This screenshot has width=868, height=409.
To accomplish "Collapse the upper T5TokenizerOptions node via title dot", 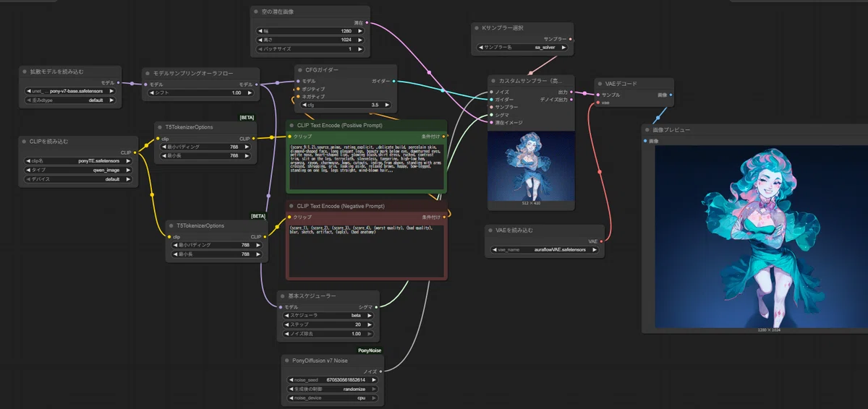I will [x=161, y=127].
